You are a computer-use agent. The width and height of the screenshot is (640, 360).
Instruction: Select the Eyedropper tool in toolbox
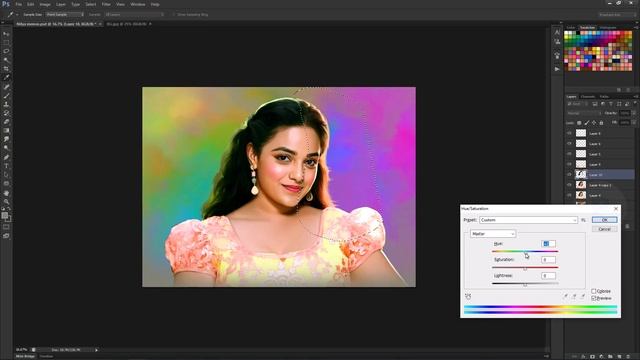tap(6, 78)
